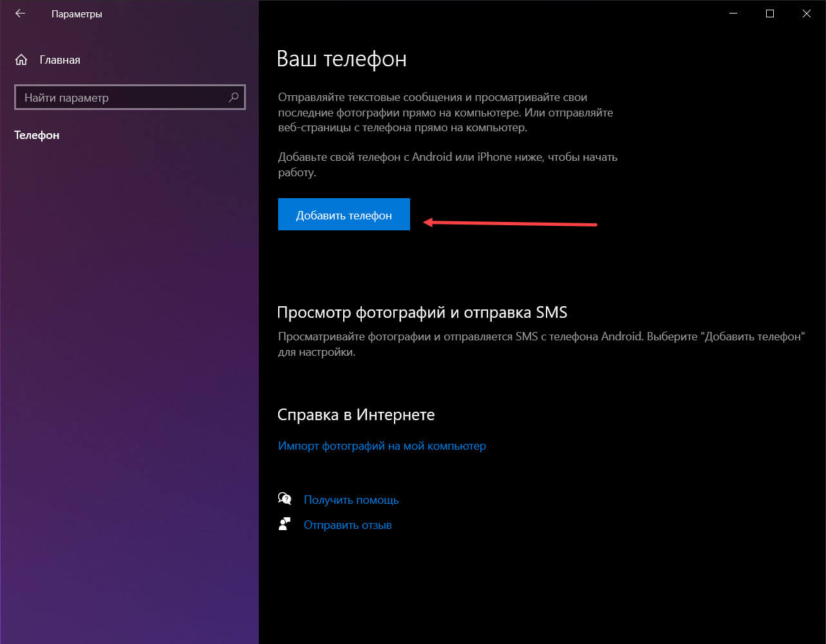The width and height of the screenshot is (826, 644).
Task: Click the Получить помощь link
Action: 351,499
